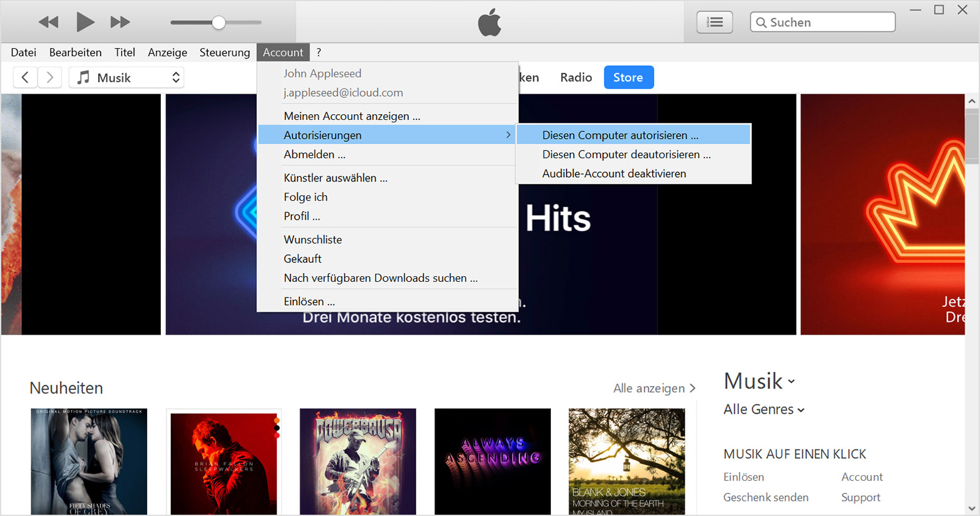Open Wunschliste from the Account menu
The width and height of the screenshot is (980, 516).
(x=388, y=240)
